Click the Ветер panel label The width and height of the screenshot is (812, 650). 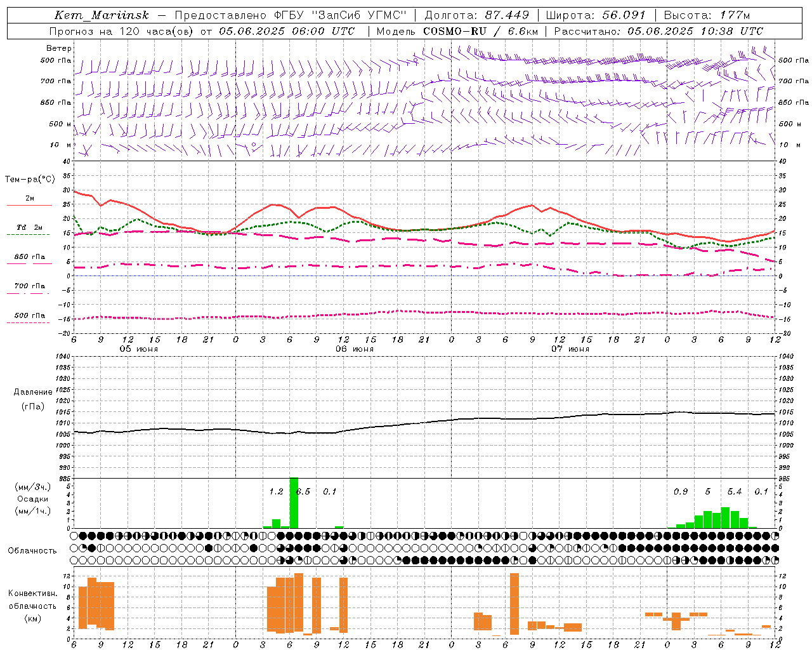point(59,48)
